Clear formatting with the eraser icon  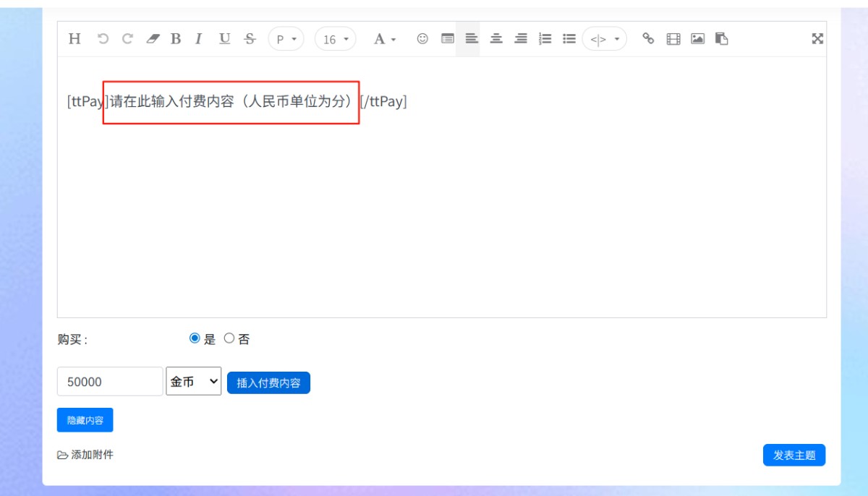152,39
